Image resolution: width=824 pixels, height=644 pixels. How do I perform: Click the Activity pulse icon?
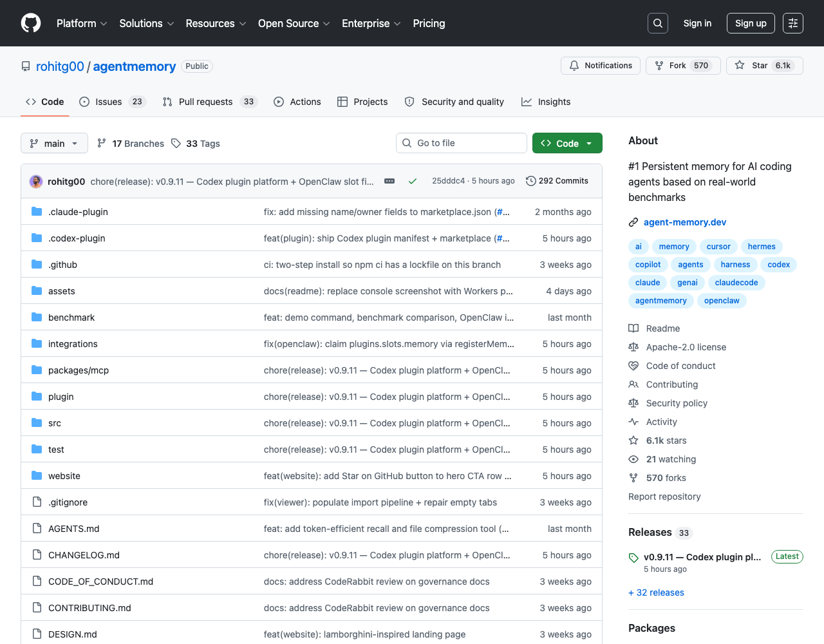pyautogui.click(x=633, y=422)
